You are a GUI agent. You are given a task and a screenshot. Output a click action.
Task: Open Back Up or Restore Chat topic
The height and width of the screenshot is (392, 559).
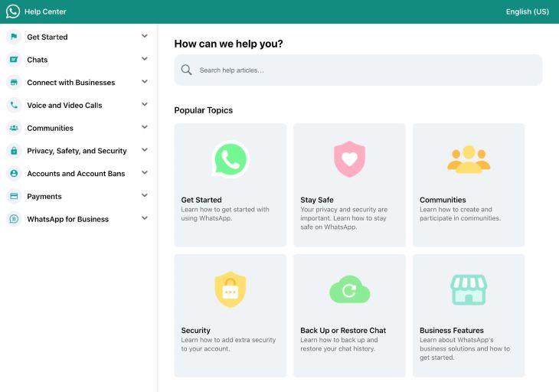[x=349, y=315]
